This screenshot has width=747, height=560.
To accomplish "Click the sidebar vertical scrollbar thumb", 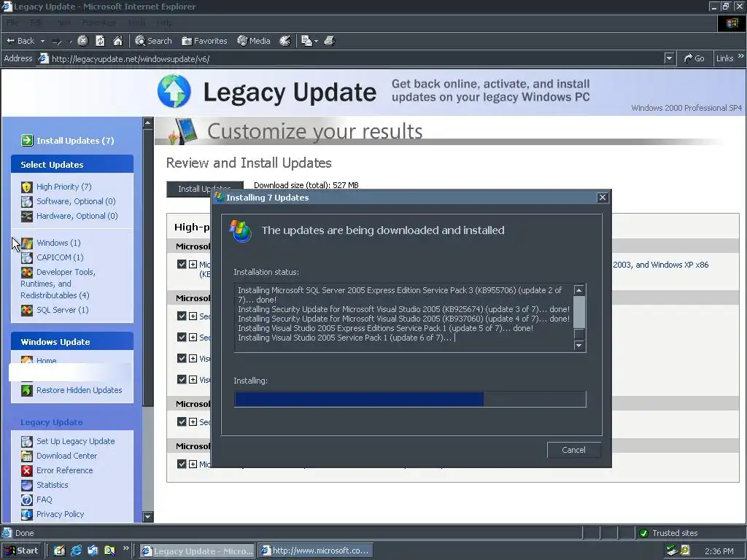I will coord(147,267).
